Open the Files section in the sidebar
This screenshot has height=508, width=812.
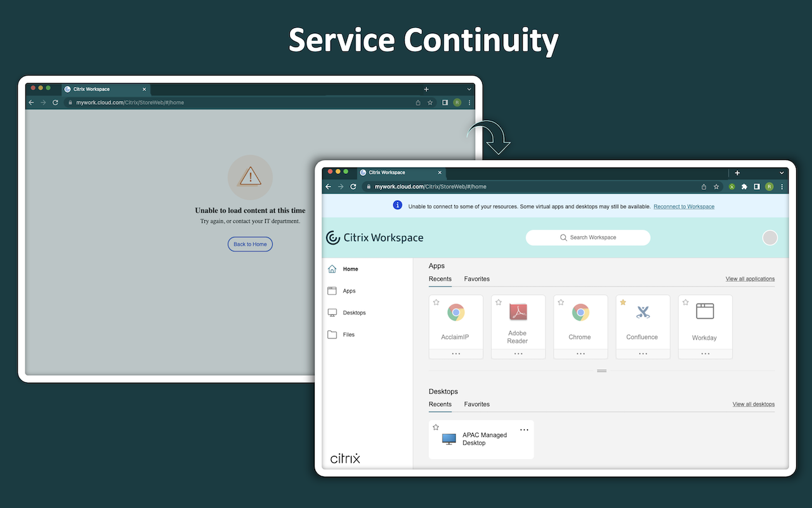348,334
